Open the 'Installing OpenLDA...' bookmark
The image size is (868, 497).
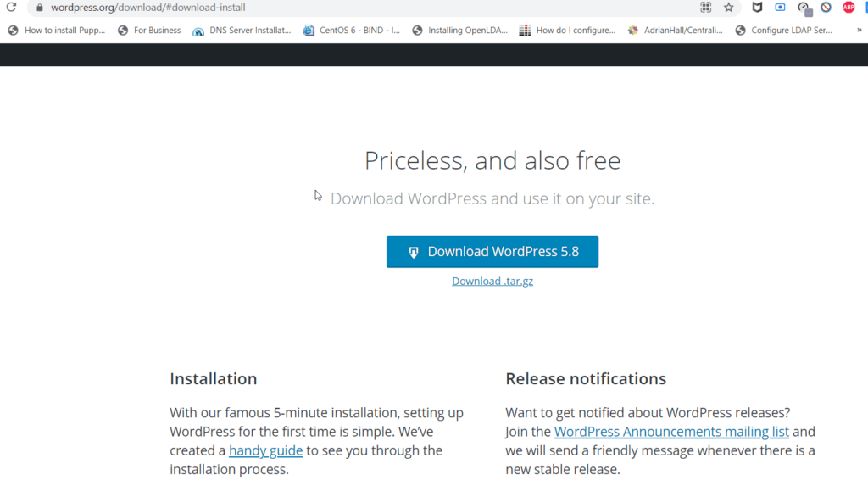pyautogui.click(x=460, y=31)
